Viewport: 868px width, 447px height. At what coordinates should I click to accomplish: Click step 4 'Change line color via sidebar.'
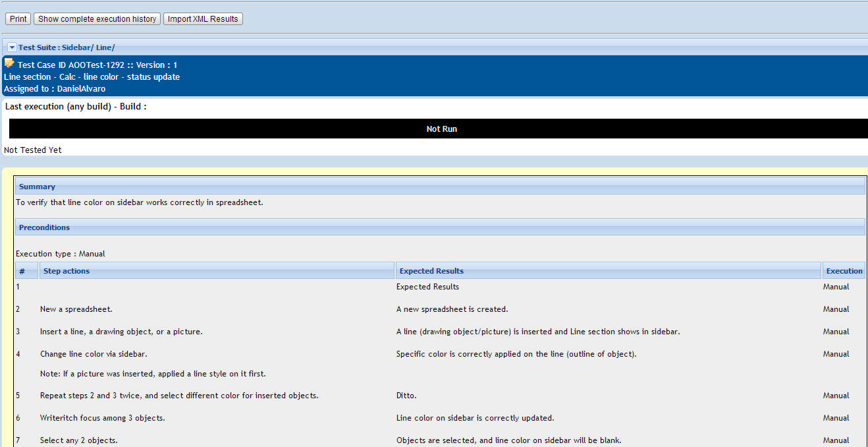94,354
